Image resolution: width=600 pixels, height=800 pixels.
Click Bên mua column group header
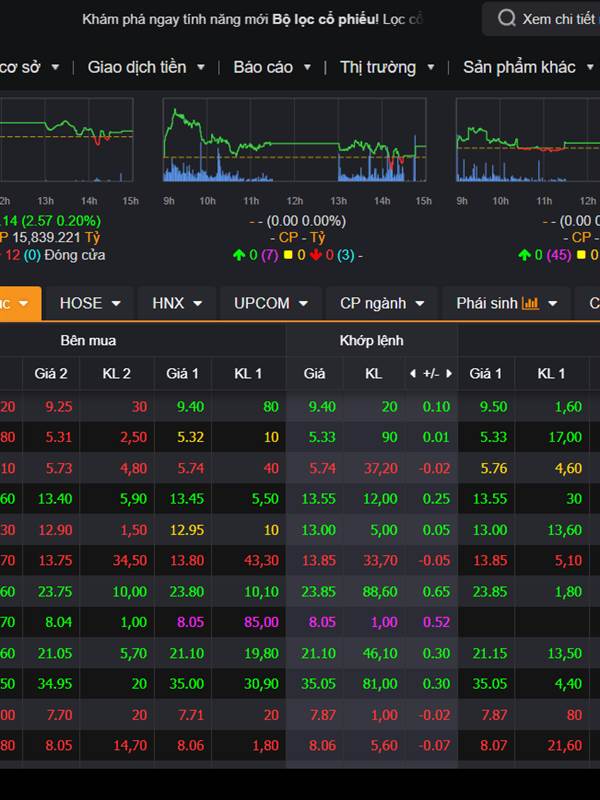click(88, 340)
